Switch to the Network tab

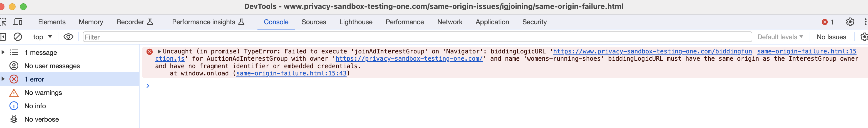coord(450,22)
